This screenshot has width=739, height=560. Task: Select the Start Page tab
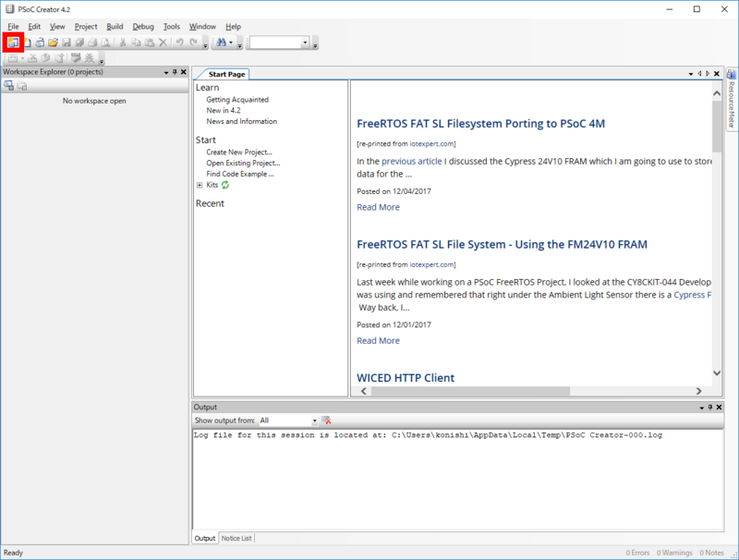(x=226, y=74)
